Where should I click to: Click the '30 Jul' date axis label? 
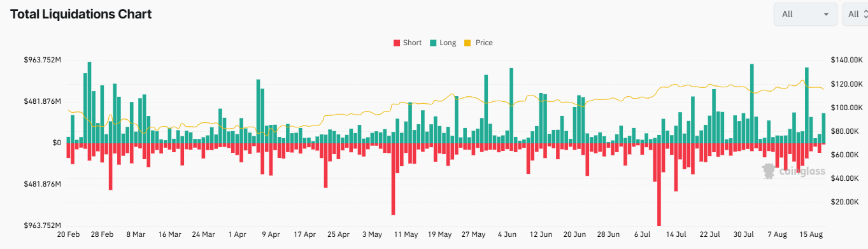[x=744, y=234]
